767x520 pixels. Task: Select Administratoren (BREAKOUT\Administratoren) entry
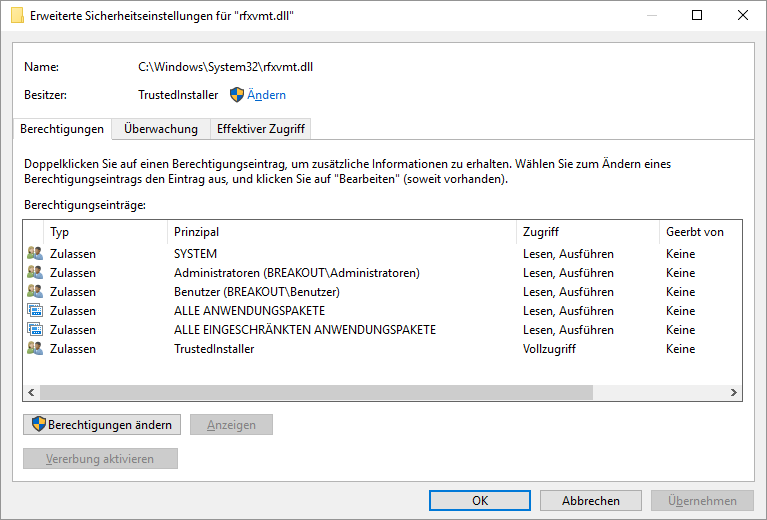pyautogui.click(x=297, y=273)
